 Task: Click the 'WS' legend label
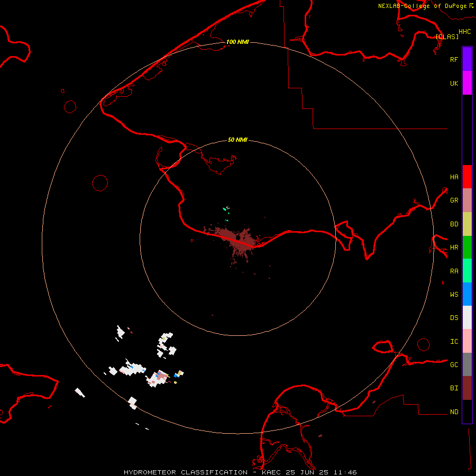(x=454, y=294)
